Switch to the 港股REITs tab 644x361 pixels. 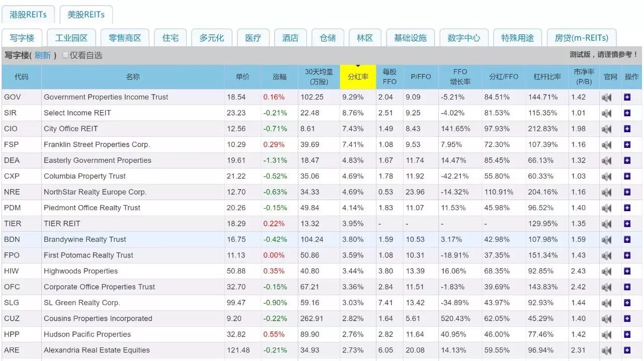28,15
